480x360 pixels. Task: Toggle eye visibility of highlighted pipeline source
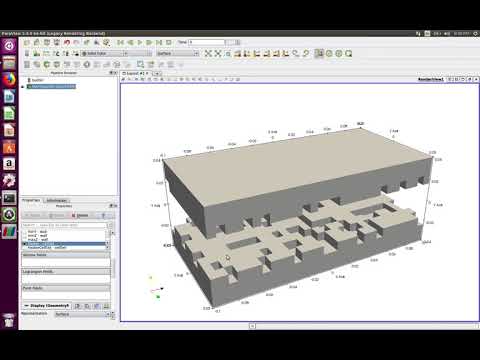click(x=23, y=87)
